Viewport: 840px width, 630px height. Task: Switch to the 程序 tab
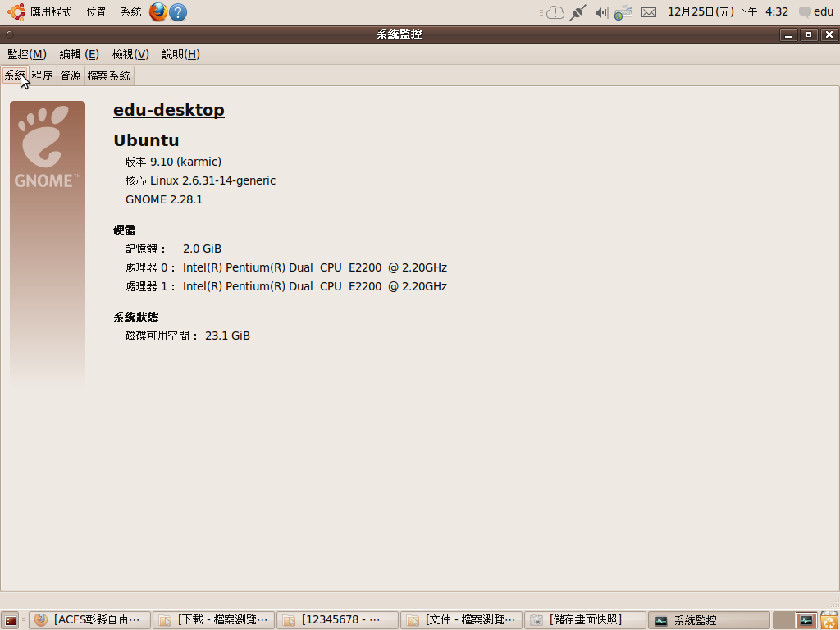click(x=43, y=75)
